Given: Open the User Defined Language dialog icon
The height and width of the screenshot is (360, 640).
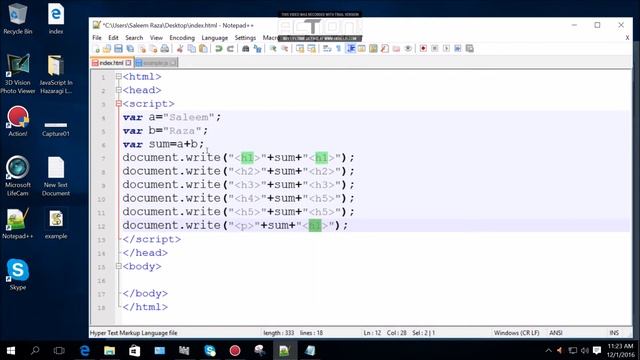Looking at the screenshot, I should [x=362, y=49].
